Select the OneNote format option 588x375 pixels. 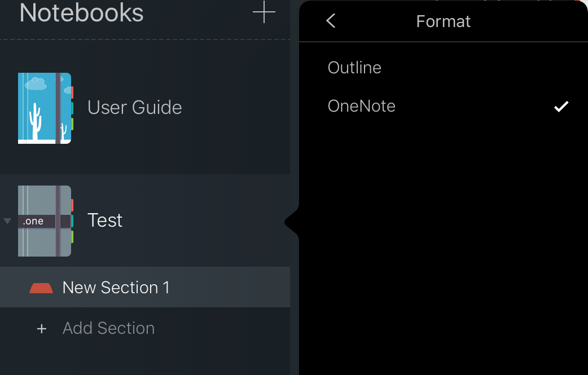443,106
